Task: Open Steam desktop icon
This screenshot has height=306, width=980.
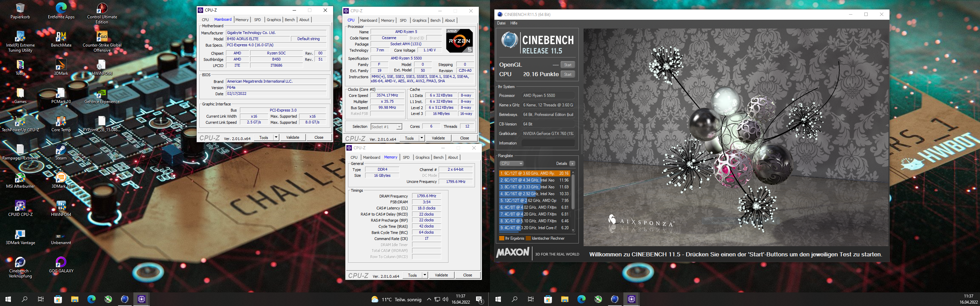Action: pos(61,152)
